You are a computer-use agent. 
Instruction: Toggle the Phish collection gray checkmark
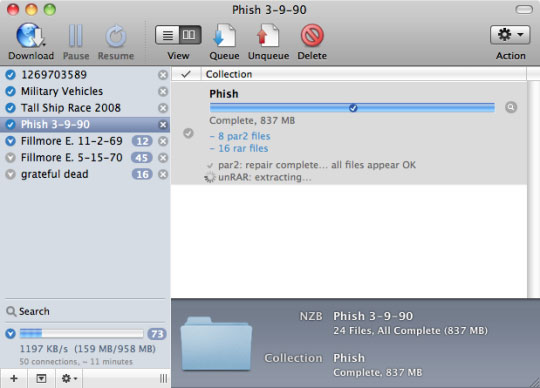click(x=188, y=133)
